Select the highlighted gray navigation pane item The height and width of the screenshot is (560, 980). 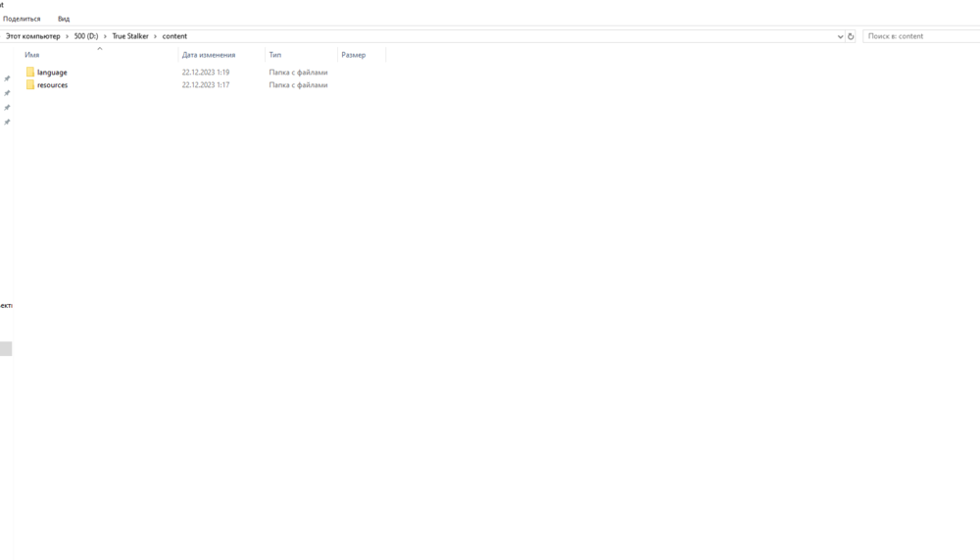click(x=6, y=348)
